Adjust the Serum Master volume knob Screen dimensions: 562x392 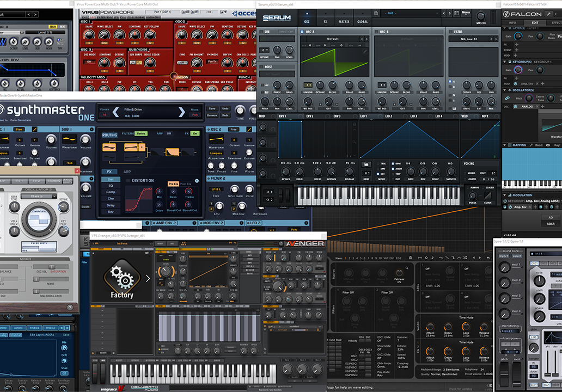(481, 16)
